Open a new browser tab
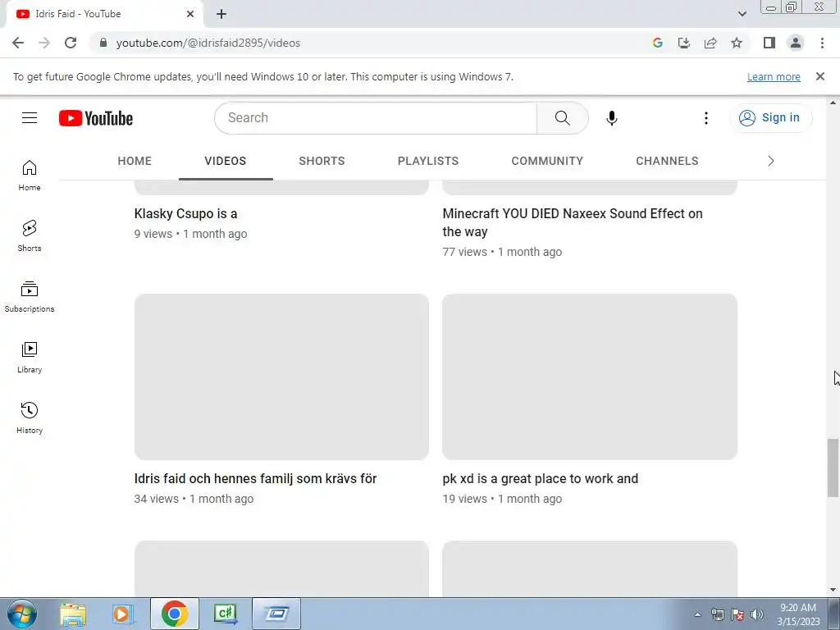 tap(221, 14)
